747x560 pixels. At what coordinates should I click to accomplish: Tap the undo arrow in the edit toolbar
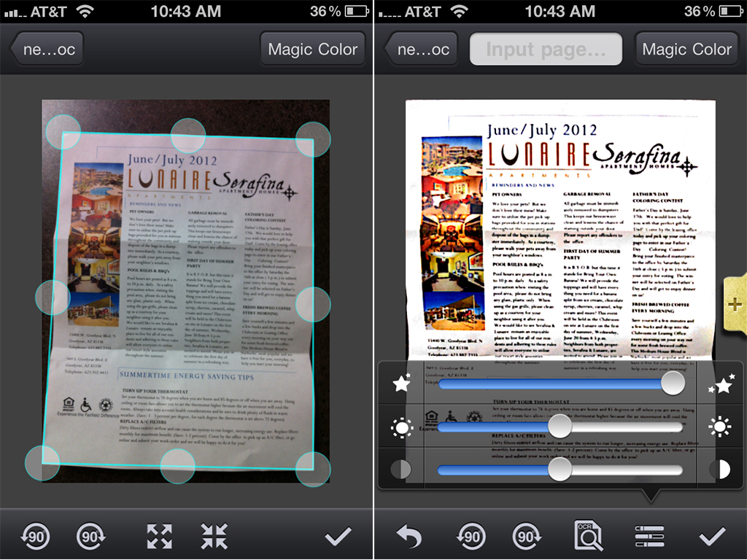(409, 537)
